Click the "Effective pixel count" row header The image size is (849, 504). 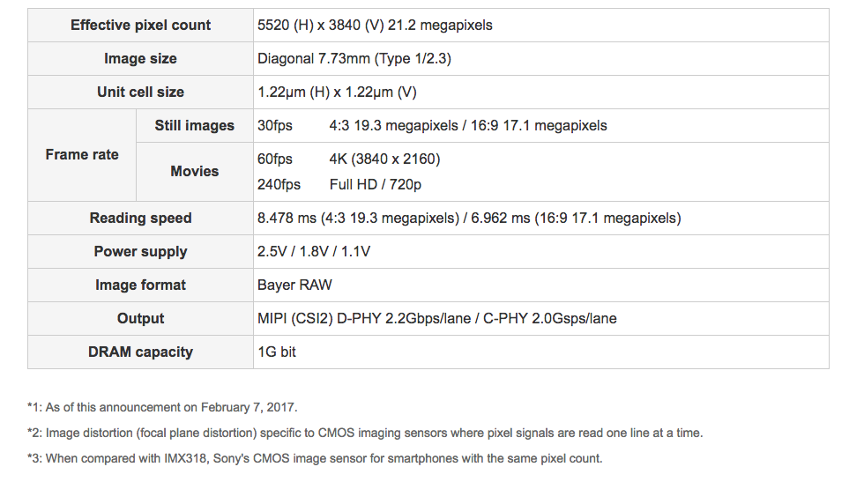click(140, 25)
